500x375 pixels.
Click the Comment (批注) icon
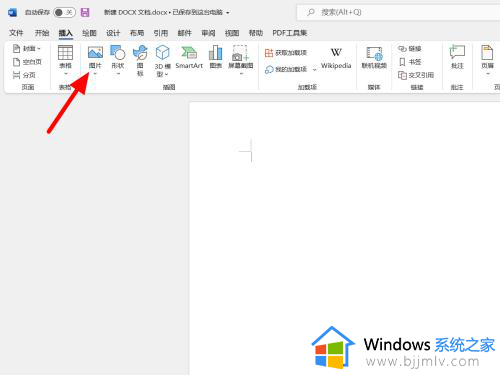pyautogui.click(x=457, y=52)
